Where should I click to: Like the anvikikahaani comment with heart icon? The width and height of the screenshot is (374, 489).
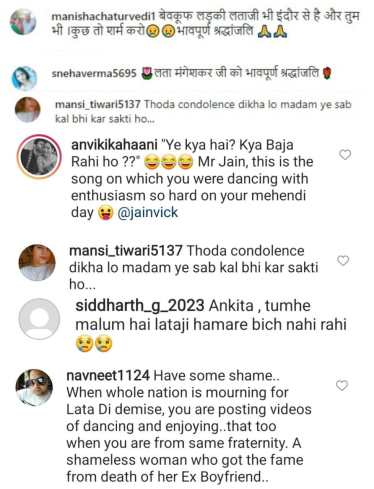tap(345, 155)
